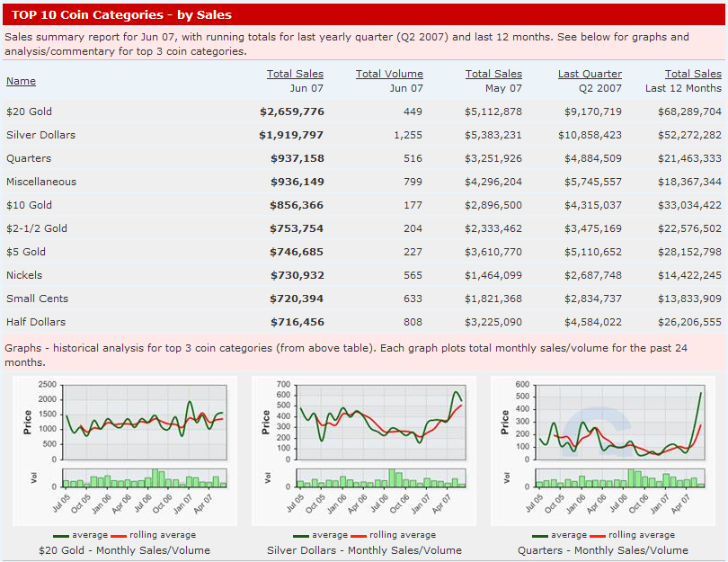The height and width of the screenshot is (562, 728).
Task: Click the 808 volume cell
Action: [x=413, y=322]
